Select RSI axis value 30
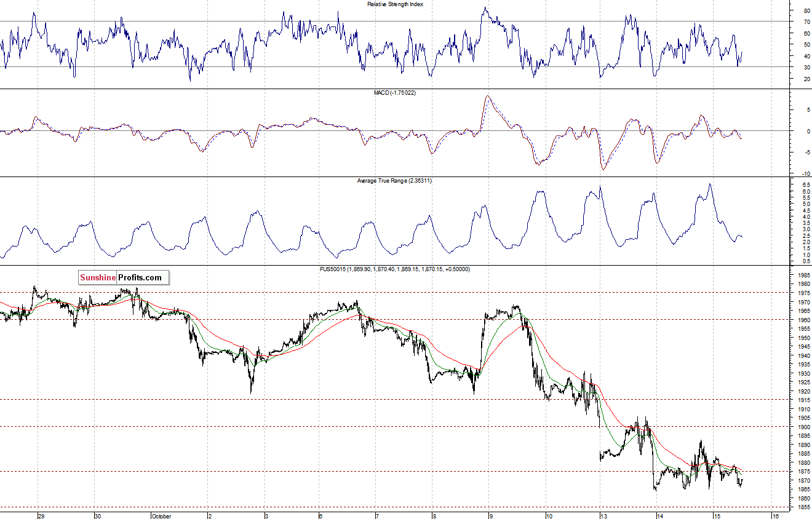 coord(806,67)
